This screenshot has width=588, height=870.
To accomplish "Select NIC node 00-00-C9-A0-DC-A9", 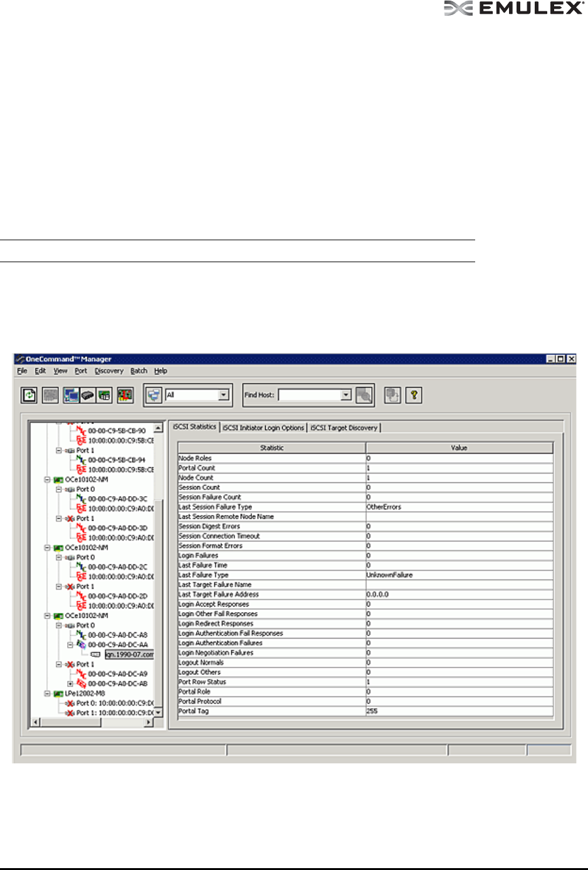I will (x=118, y=674).
